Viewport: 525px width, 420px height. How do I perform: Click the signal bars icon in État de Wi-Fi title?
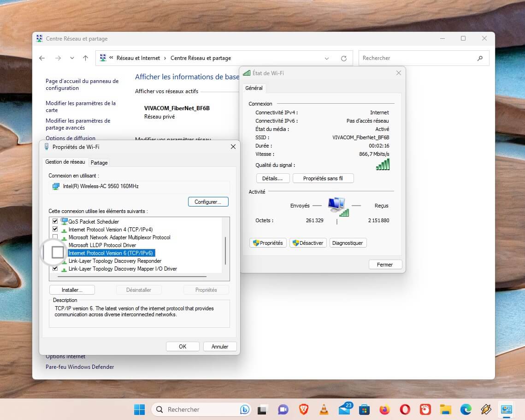247,73
